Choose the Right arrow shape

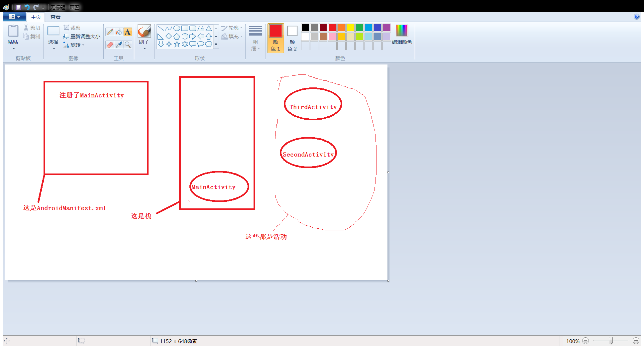coord(193,36)
